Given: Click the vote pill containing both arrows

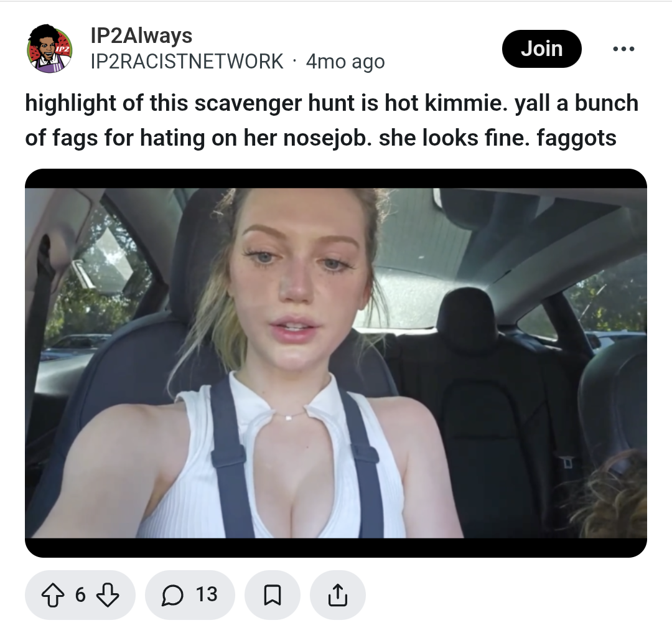Looking at the screenshot, I should coord(80,595).
